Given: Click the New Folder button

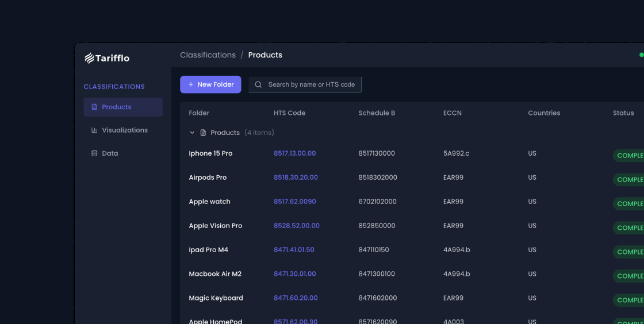Looking at the screenshot, I should point(210,84).
